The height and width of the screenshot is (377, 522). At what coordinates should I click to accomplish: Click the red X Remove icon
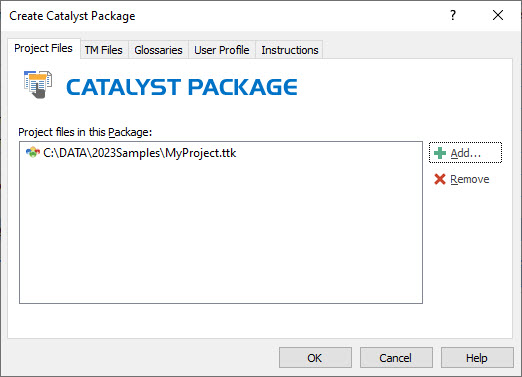pos(440,179)
